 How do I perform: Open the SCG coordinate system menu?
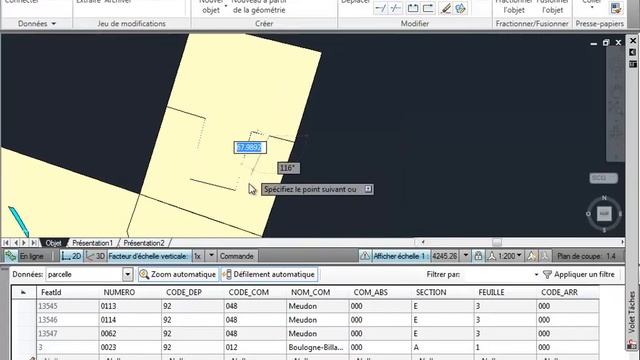604,178
